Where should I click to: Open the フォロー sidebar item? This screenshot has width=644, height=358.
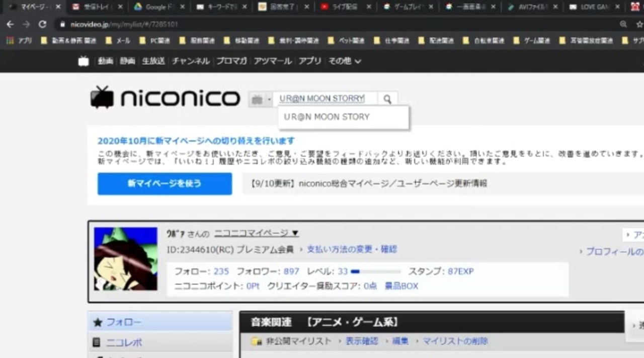160,322
